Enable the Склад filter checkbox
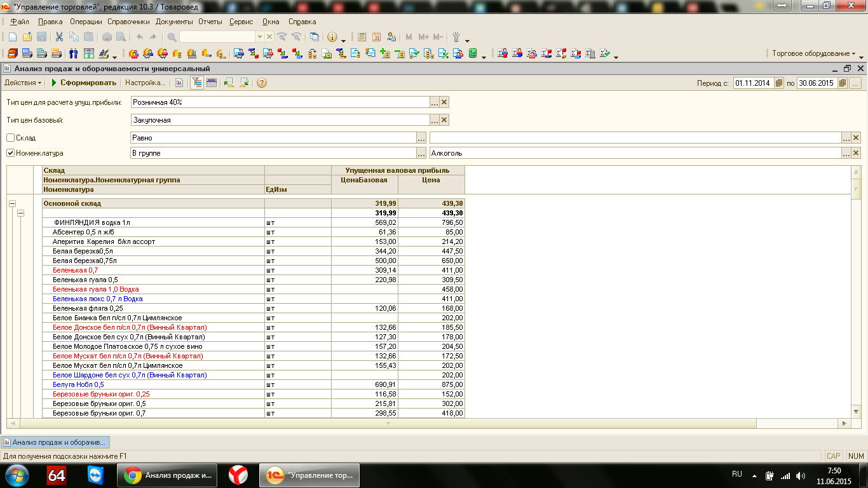The image size is (868, 488). click(x=10, y=137)
